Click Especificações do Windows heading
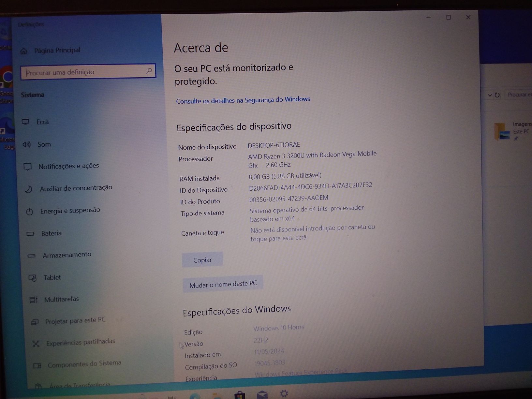The width and height of the screenshot is (532, 399). [237, 311]
